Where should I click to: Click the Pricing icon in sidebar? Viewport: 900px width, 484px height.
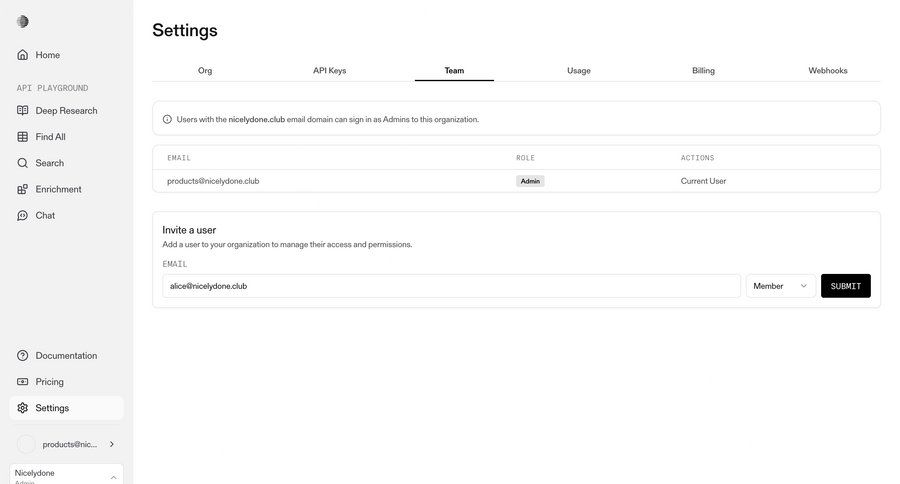tap(23, 382)
